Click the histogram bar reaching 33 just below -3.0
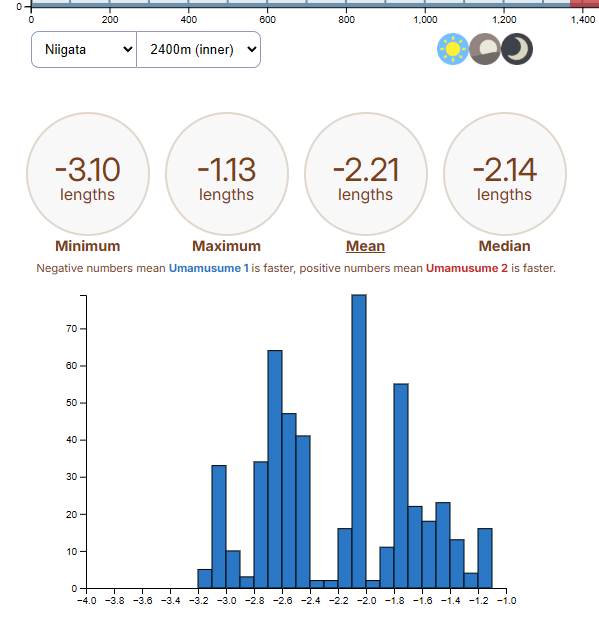 (219, 527)
